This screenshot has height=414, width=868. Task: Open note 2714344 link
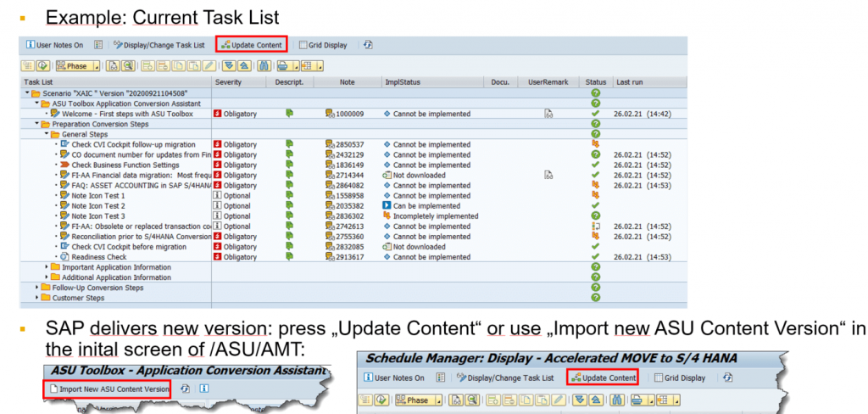pos(350,175)
